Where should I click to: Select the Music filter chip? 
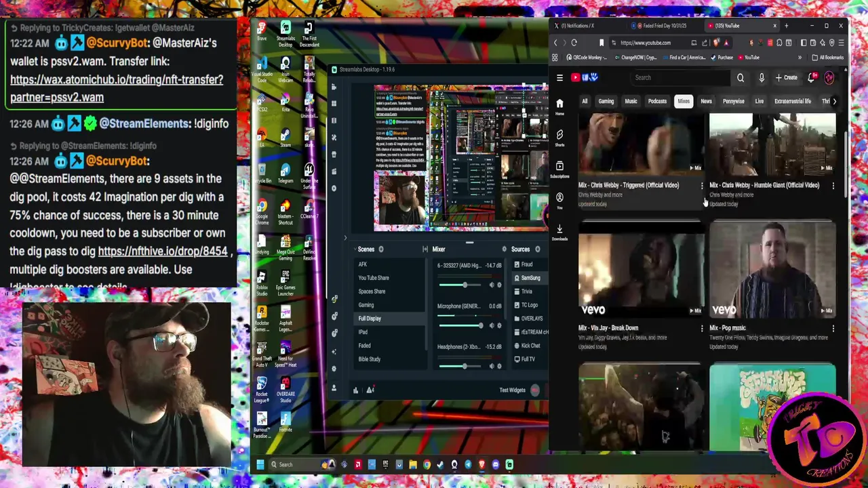[631, 102]
